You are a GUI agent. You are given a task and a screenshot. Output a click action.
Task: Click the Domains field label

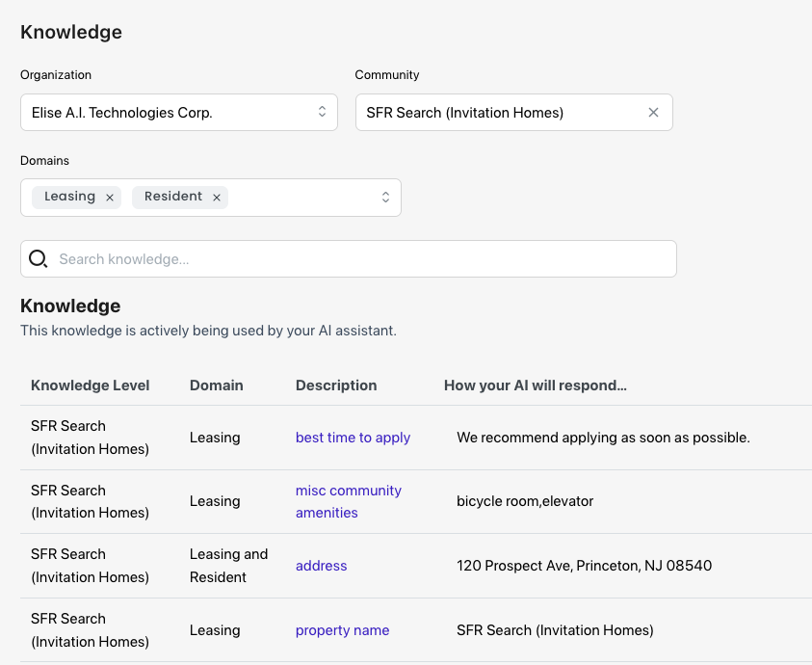44,161
